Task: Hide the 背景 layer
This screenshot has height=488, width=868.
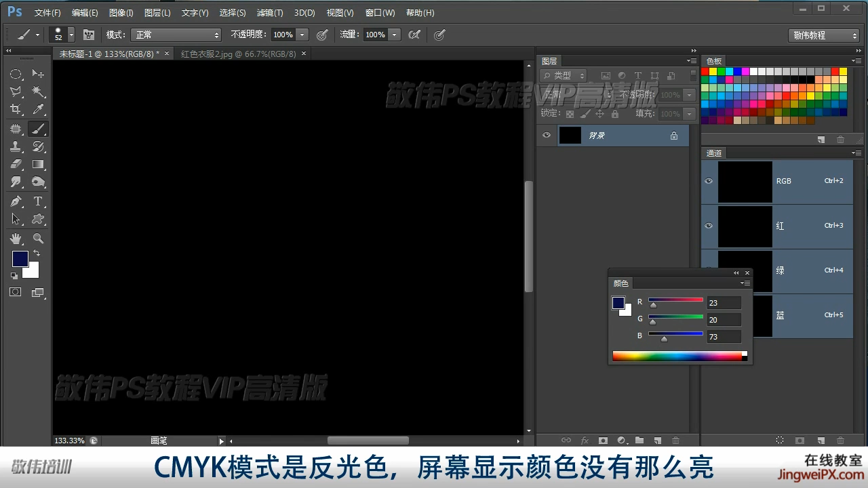Action: pyautogui.click(x=547, y=136)
